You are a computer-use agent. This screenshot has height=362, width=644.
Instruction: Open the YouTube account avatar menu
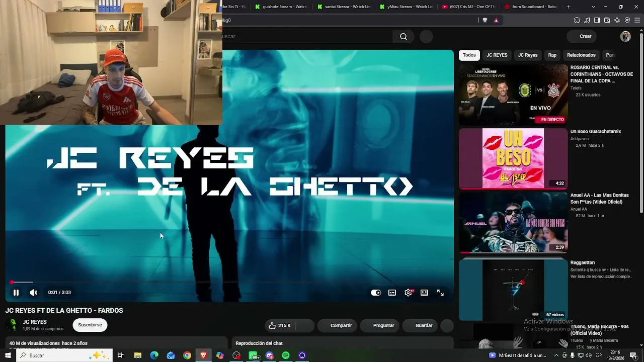click(x=625, y=36)
